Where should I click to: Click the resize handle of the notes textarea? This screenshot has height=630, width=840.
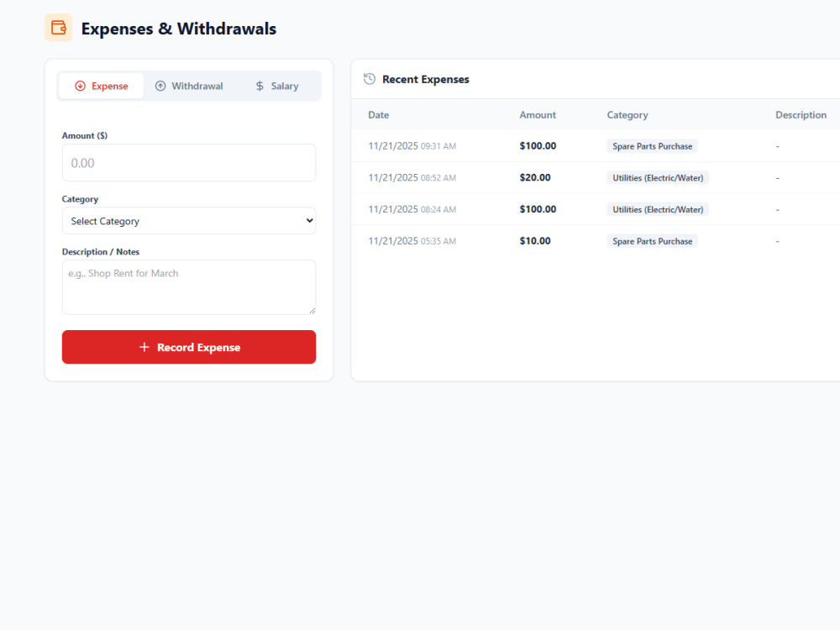(x=312, y=310)
